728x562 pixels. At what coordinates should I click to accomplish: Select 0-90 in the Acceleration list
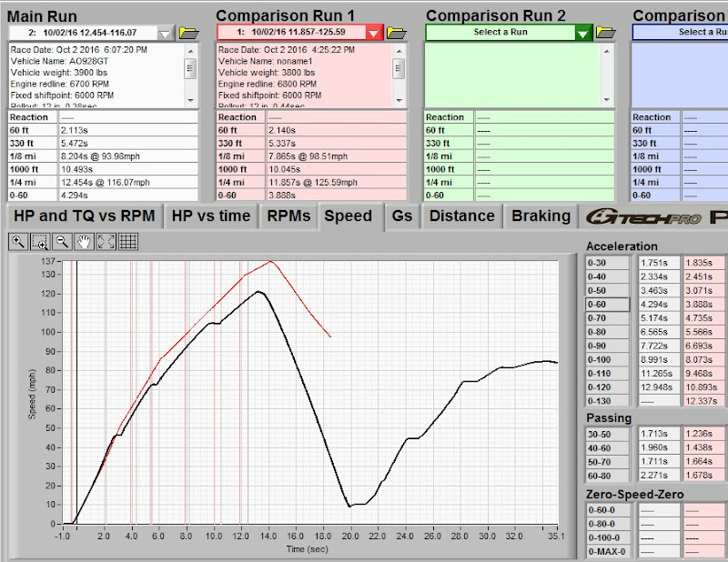tap(608, 346)
